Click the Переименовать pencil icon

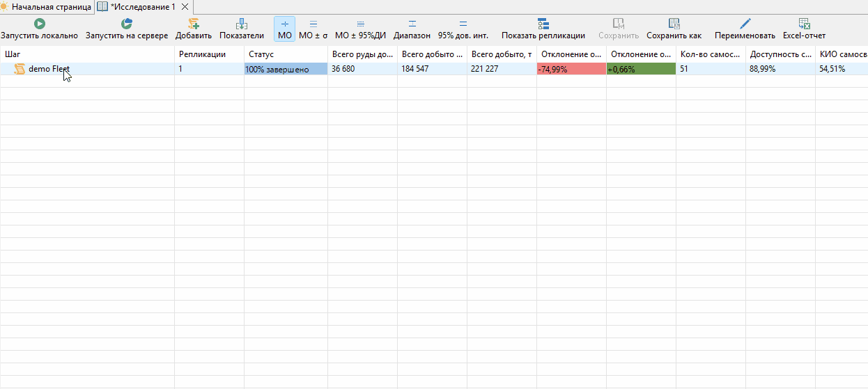pyautogui.click(x=745, y=24)
